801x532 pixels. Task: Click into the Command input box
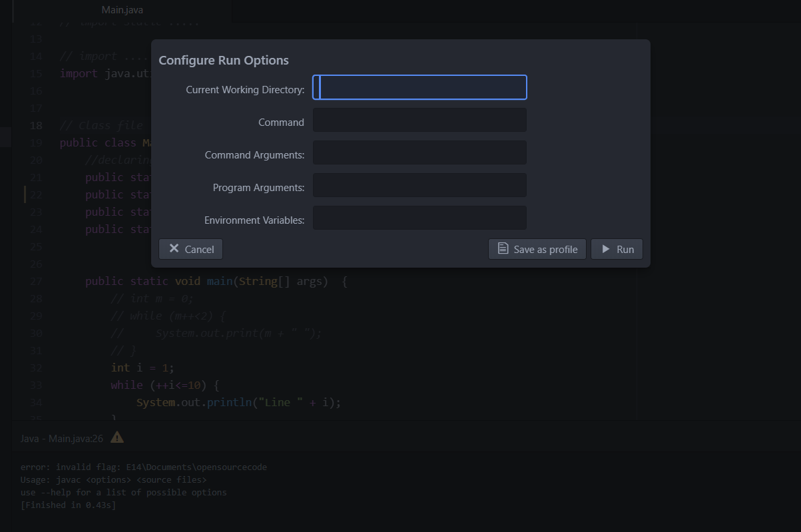pyautogui.click(x=419, y=120)
